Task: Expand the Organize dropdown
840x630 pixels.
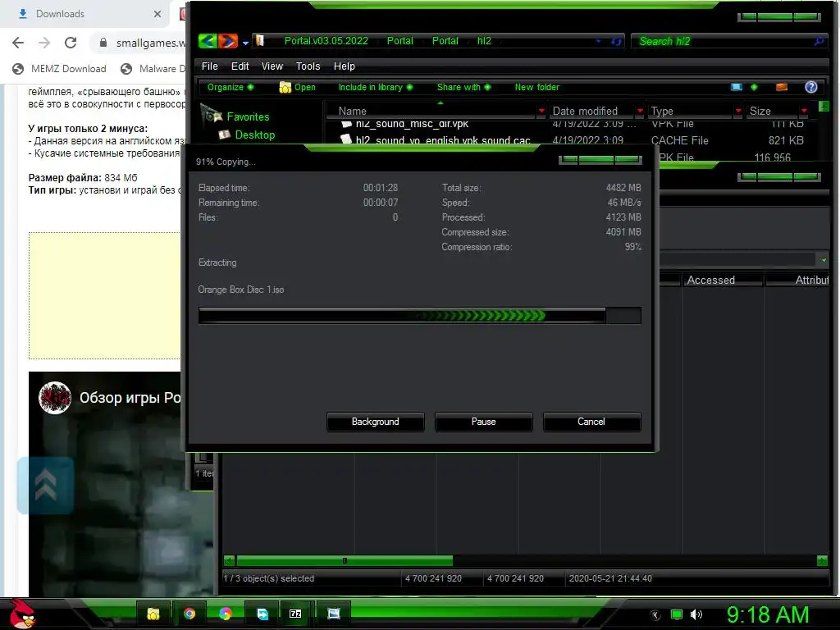Action: (x=231, y=87)
